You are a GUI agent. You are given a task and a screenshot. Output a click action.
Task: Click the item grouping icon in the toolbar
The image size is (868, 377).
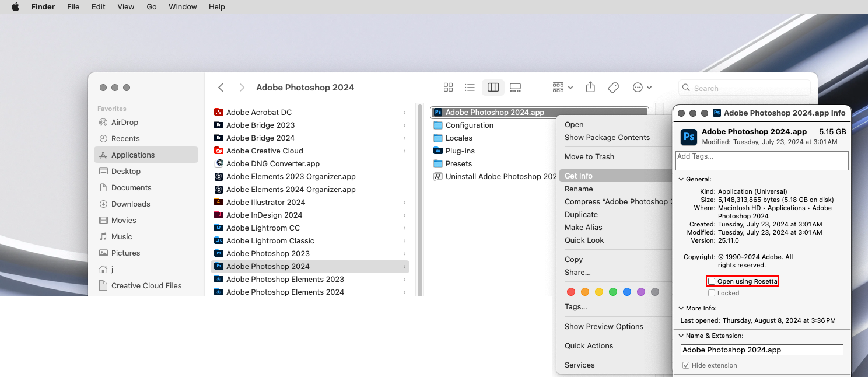coord(558,87)
